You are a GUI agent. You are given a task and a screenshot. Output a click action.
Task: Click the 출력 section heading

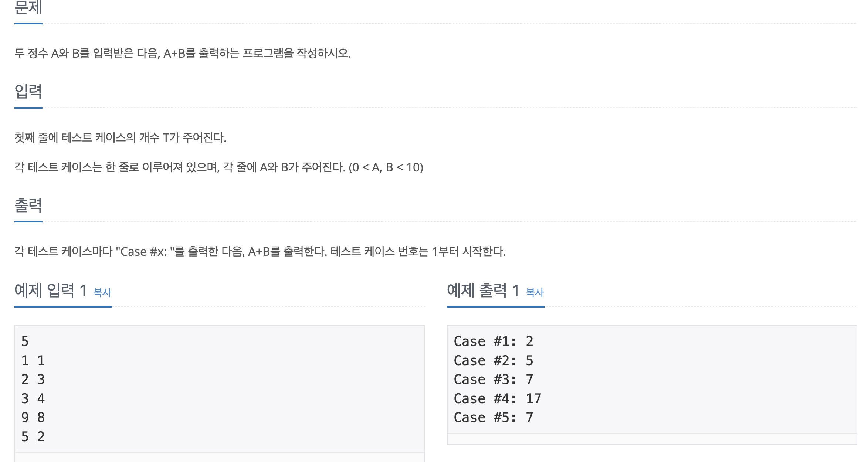coord(28,205)
